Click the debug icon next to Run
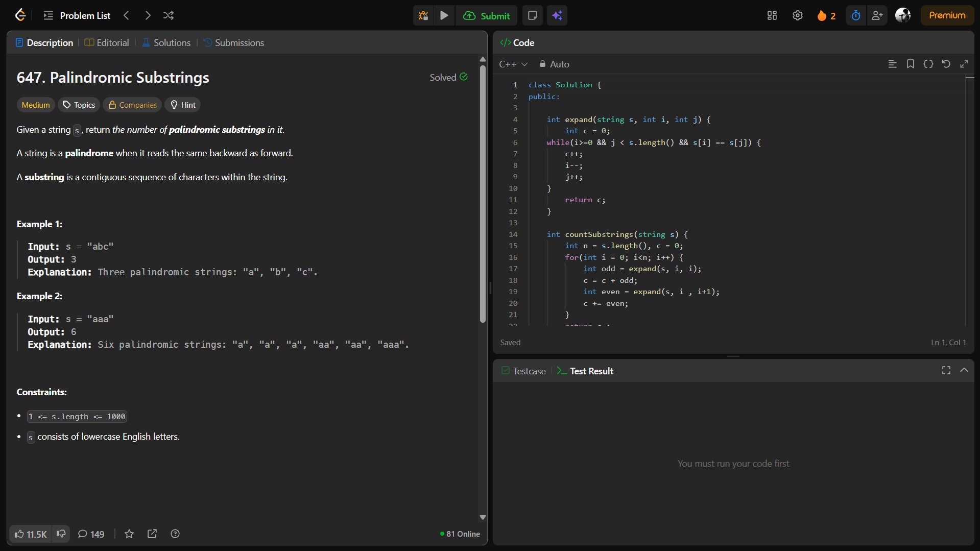This screenshot has height=551, width=980. [x=423, y=15]
